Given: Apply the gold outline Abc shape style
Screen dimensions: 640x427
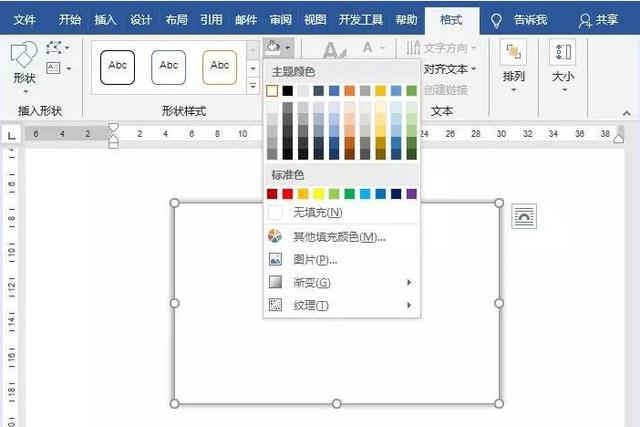Looking at the screenshot, I should click(x=220, y=67).
